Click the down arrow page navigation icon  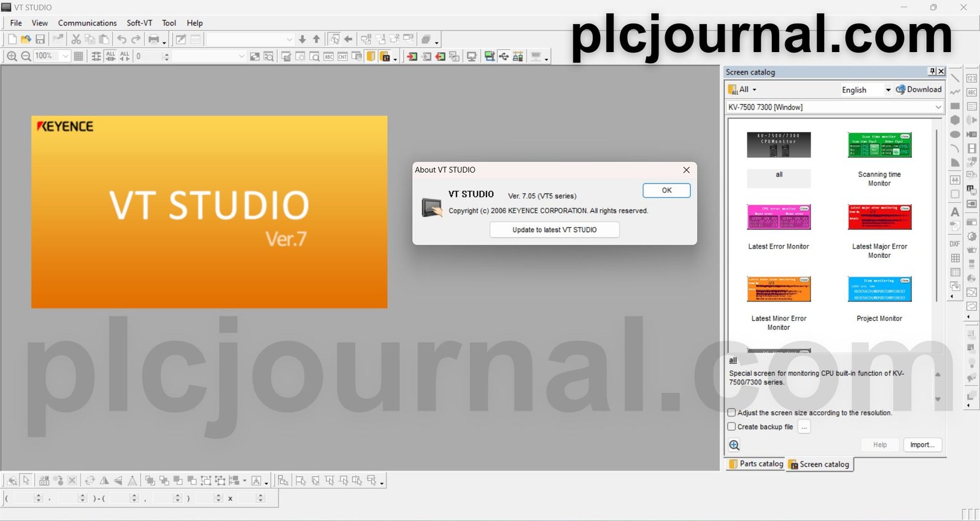[302, 39]
